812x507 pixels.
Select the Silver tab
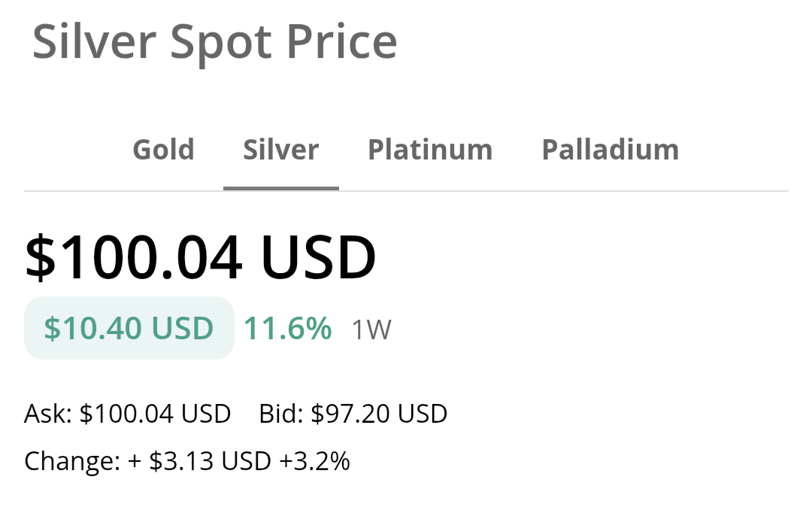tap(281, 150)
